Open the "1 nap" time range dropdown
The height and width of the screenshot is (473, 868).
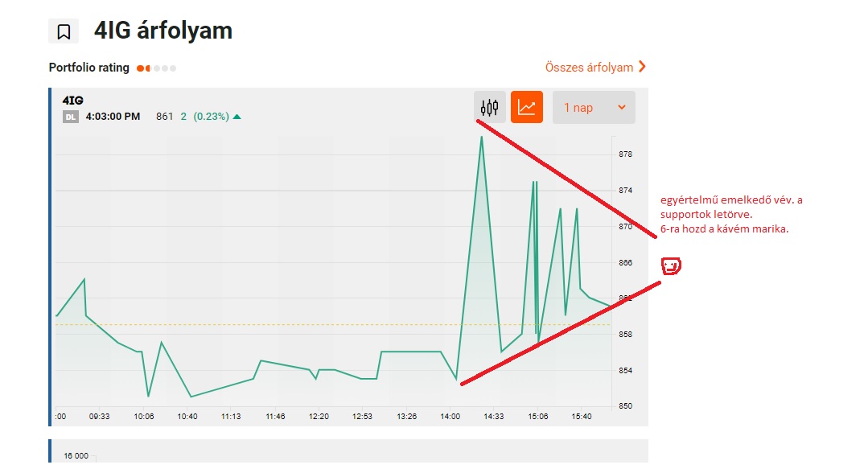[x=594, y=107]
